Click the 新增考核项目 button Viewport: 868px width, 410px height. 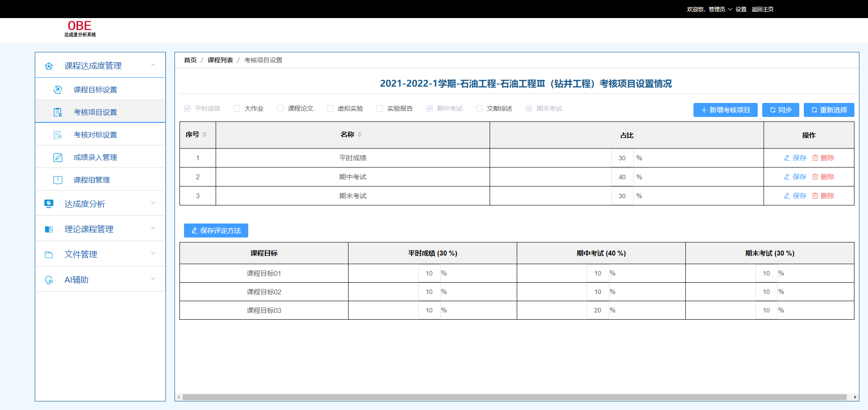(725, 110)
